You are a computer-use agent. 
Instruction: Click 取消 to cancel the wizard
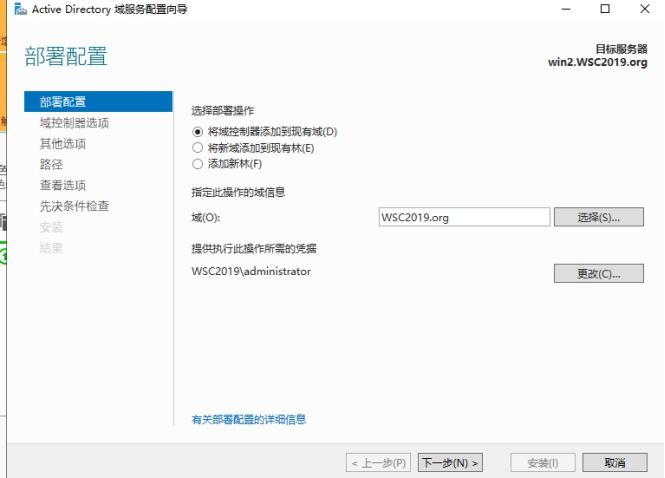click(615, 463)
